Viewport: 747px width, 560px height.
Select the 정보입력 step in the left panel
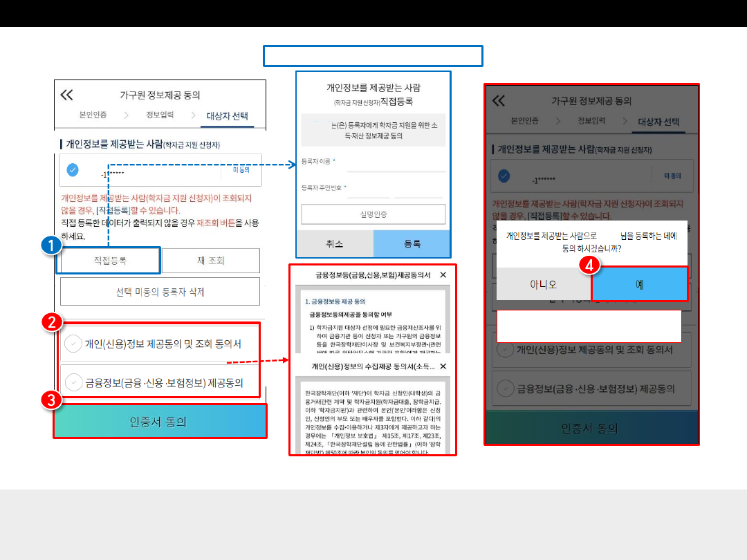click(x=160, y=115)
